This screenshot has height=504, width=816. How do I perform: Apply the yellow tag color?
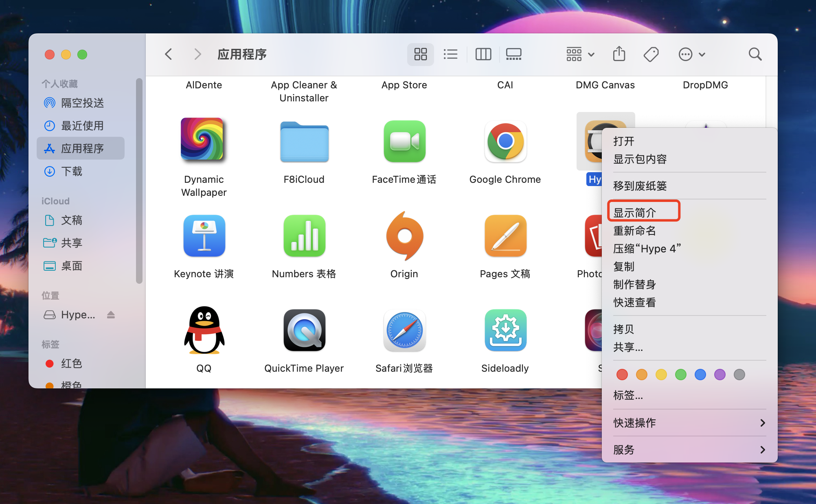(x=661, y=375)
